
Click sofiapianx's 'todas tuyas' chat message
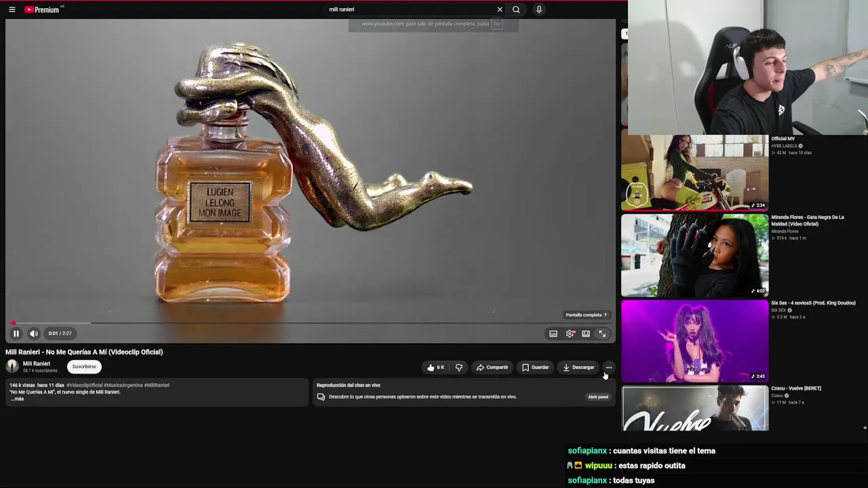click(x=633, y=481)
